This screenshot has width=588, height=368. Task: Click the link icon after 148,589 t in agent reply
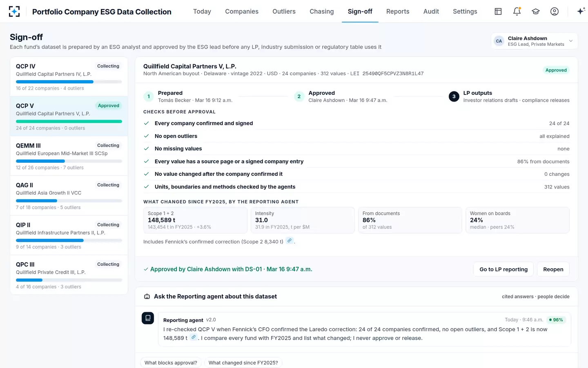coord(194,337)
